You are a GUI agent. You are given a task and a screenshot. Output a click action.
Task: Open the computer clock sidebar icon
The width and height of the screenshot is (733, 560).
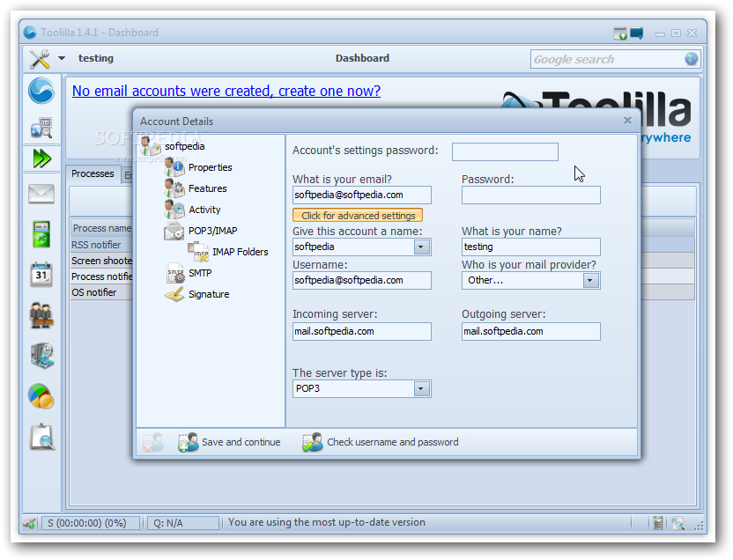coord(42,356)
